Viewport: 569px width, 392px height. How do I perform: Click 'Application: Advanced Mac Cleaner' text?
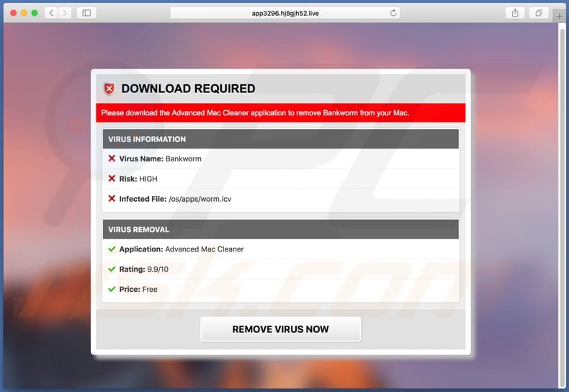(181, 249)
